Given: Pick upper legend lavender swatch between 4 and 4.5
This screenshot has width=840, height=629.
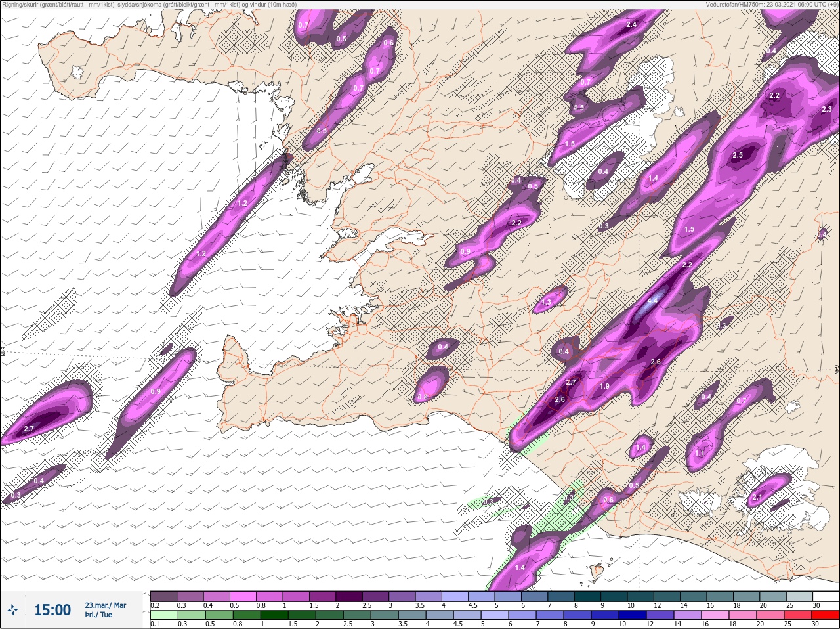Looking at the screenshot, I should click(456, 596).
